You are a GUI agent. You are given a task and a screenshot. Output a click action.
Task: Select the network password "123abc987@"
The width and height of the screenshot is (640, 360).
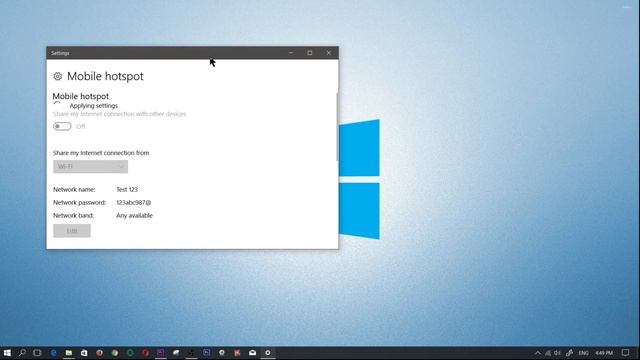click(133, 202)
